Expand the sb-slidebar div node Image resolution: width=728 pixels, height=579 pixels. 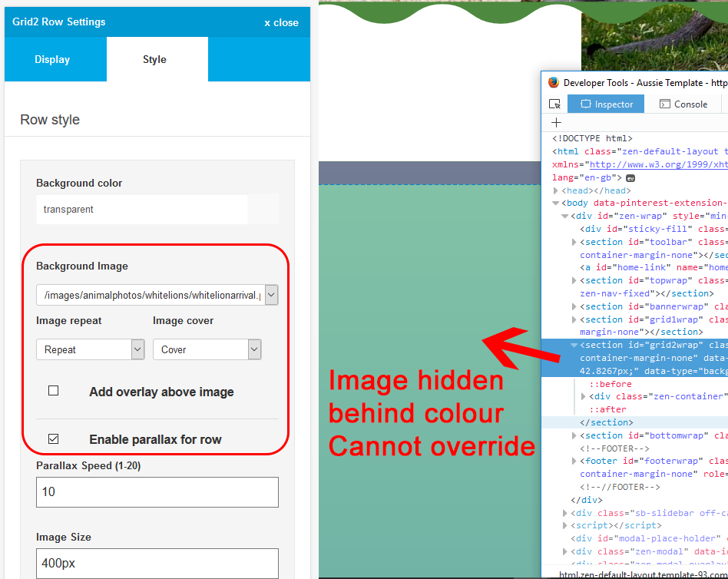coord(565,513)
